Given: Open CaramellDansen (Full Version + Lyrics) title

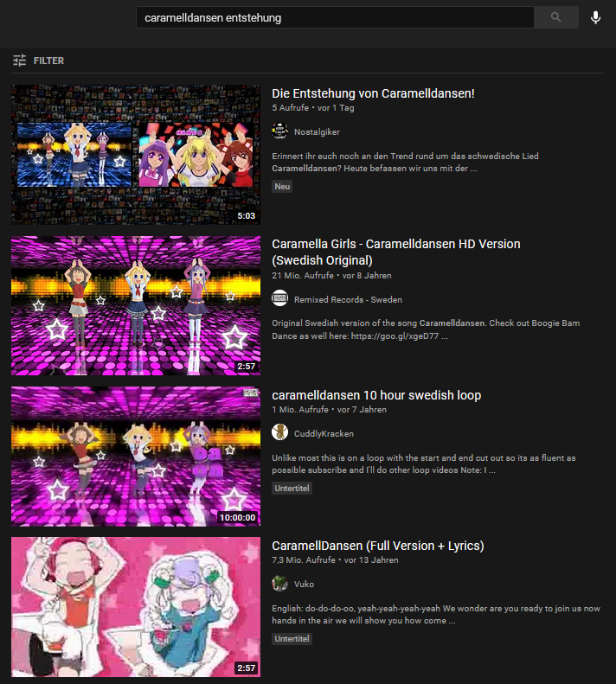Looking at the screenshot, I should click(x=377, y=546).
